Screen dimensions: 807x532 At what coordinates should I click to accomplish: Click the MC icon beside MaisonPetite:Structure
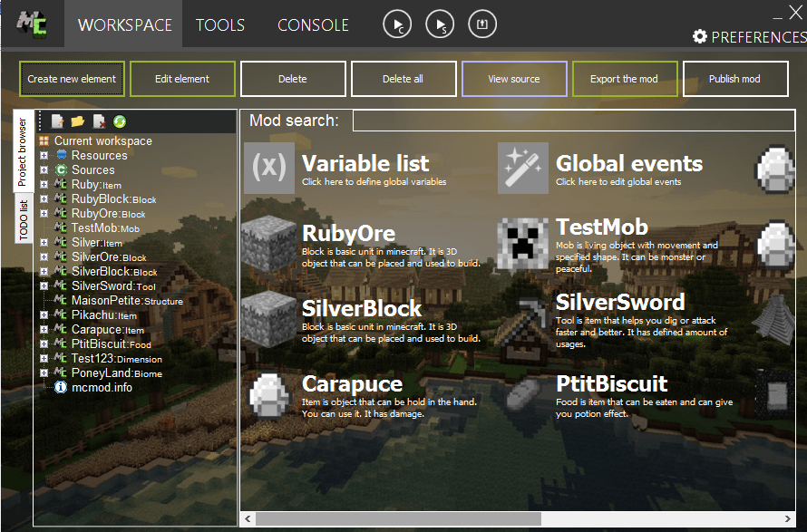click(x=61, y=300)
